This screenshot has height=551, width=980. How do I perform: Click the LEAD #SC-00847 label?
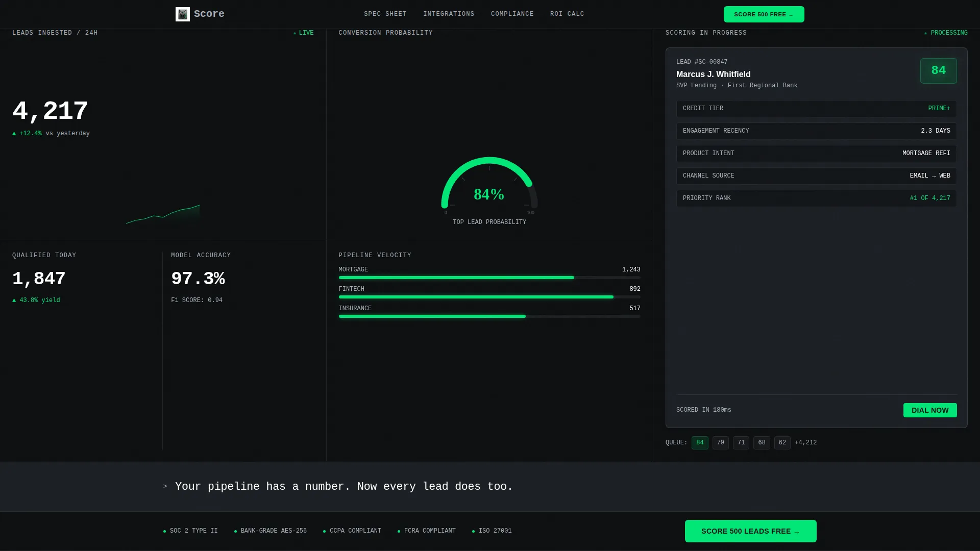click(x=702, y=62)
